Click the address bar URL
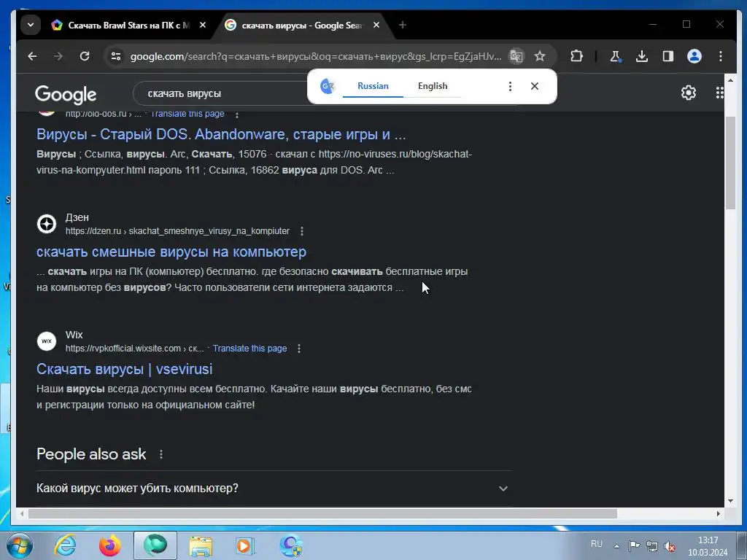This screenshot has width=747, height=560. point(315,56)
